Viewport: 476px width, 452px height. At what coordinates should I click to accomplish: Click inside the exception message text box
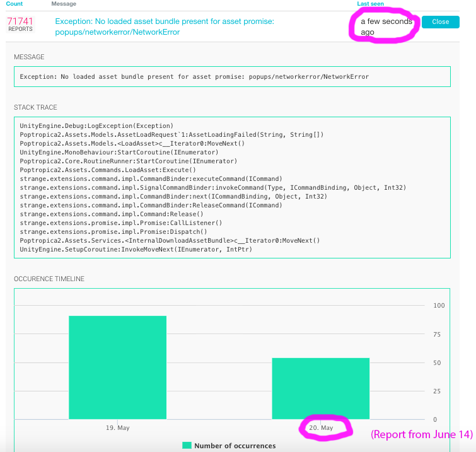(232, 76)
